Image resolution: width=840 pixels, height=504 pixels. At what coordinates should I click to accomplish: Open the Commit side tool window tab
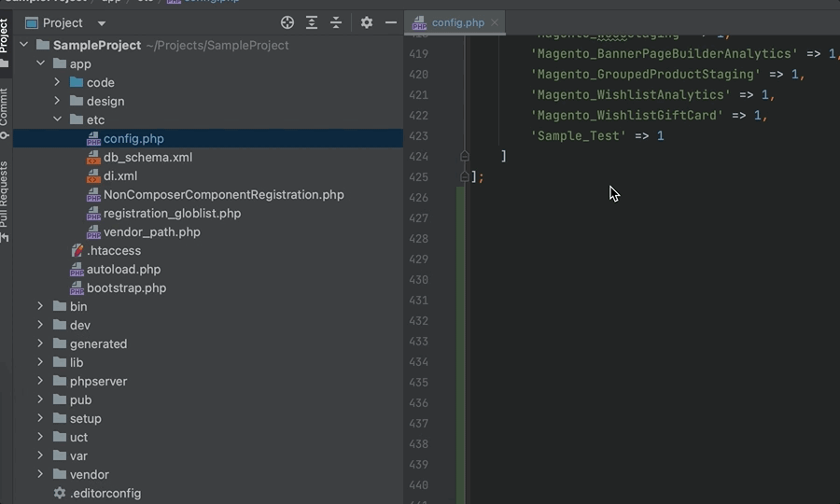pos(5,114)
